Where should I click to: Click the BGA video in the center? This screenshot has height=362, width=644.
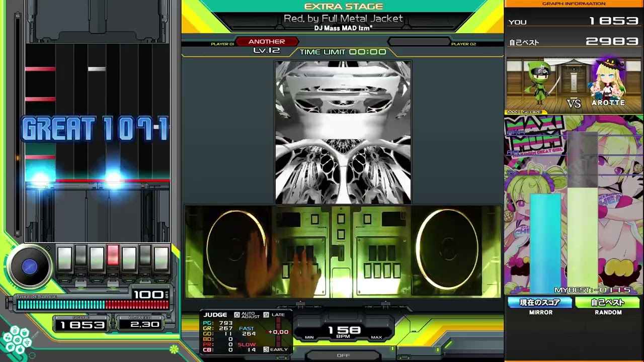(x=343, y=132)
